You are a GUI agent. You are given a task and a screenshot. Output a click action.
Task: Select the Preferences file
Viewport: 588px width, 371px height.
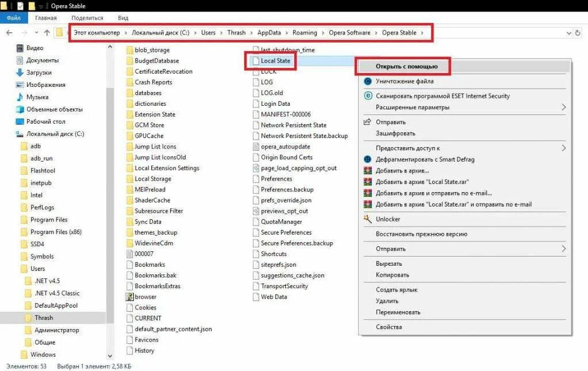tap(276, 179)
